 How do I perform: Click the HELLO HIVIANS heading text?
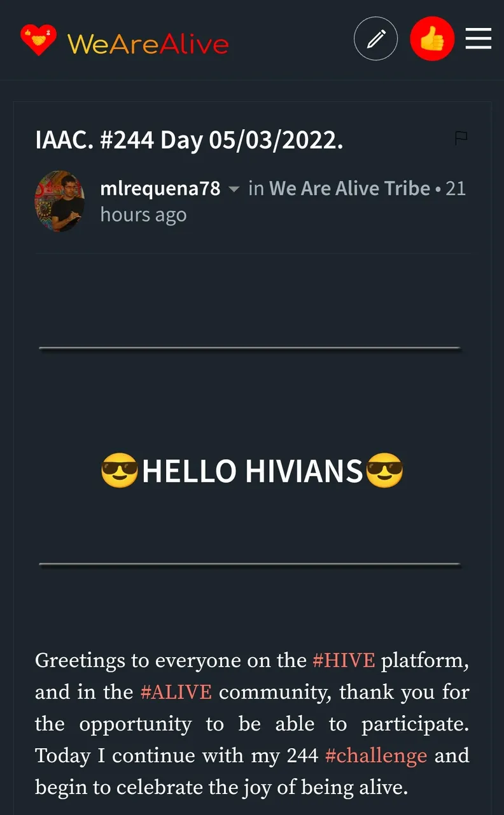pyautogui.click(x=253, y=472)
